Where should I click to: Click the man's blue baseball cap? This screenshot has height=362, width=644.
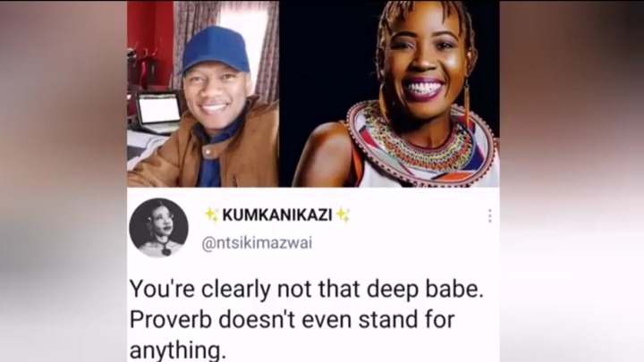(216, 50)
